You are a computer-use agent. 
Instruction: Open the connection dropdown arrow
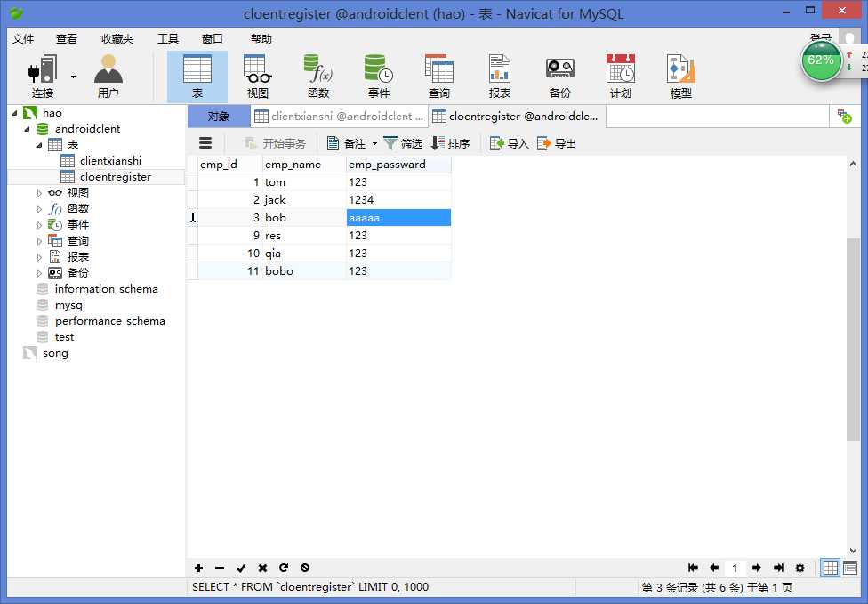[x=73, y=77]
